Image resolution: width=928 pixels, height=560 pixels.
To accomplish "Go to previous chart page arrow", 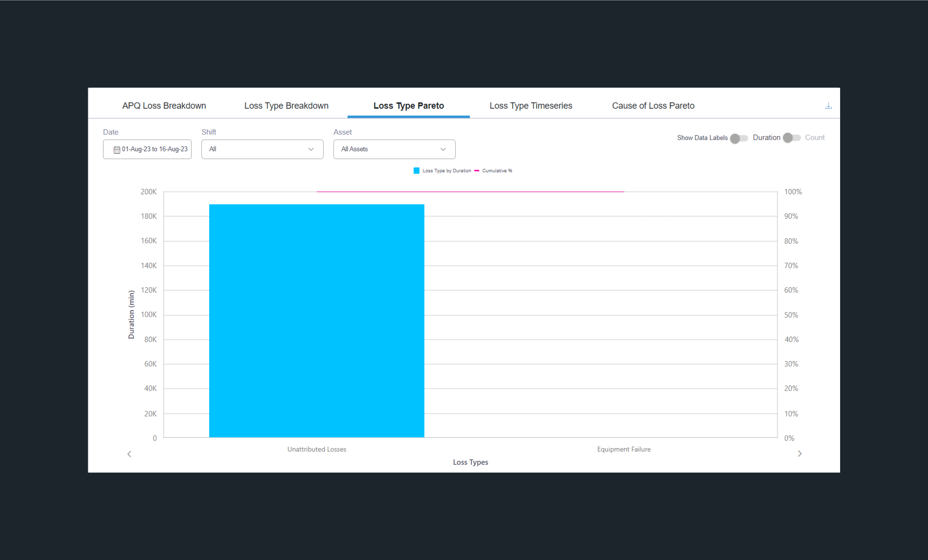I will [x=129, y=454].
